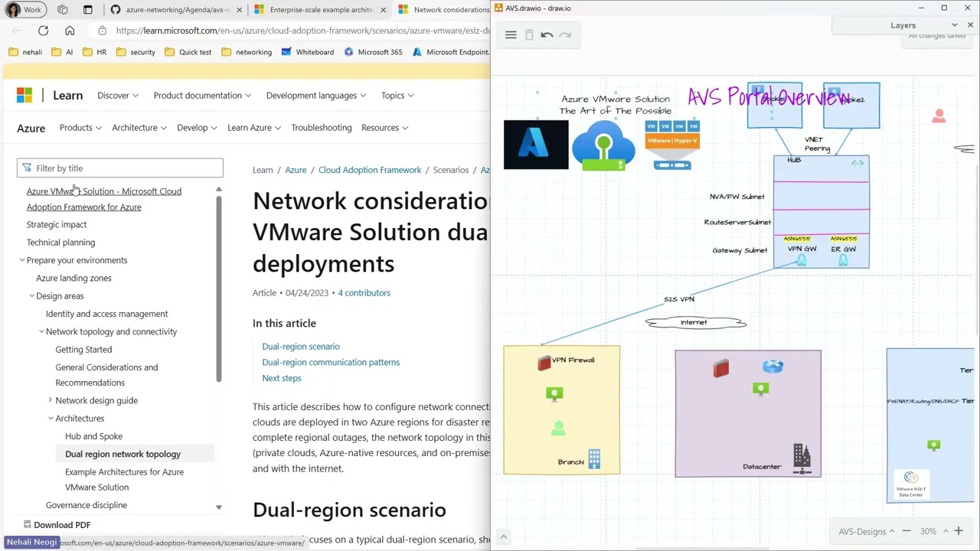Click Cloud Adoption Framework breadcrumb

pyautogui.click(x=370, y=170)
